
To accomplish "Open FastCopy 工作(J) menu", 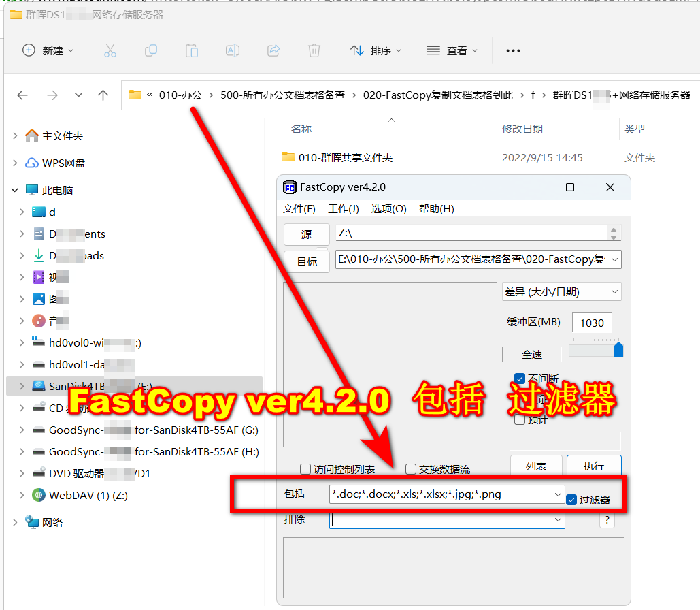I will click(x=344, y=209).
